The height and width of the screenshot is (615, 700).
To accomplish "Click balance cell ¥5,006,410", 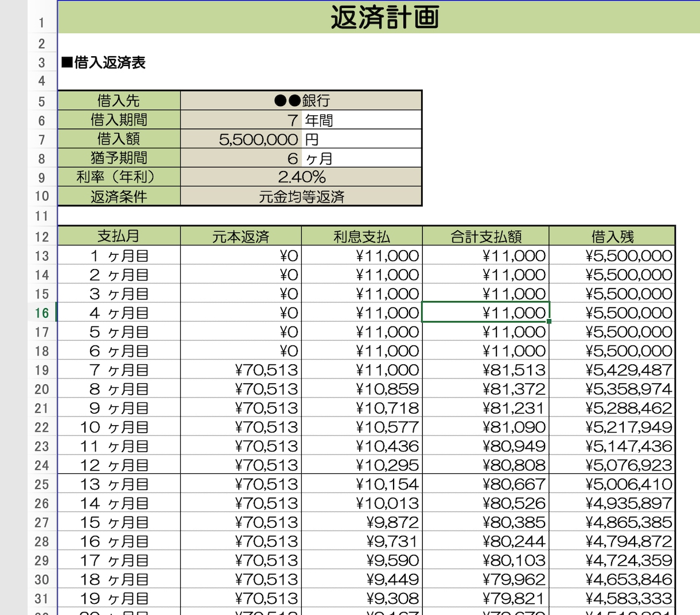I will pyautogui.click(x=612, y=484).
